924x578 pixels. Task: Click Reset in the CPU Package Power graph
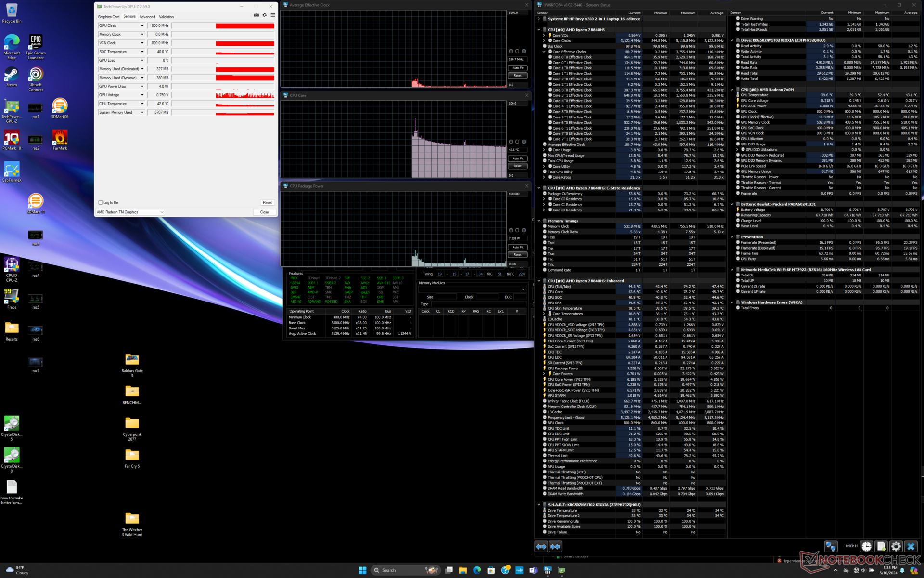517,255
